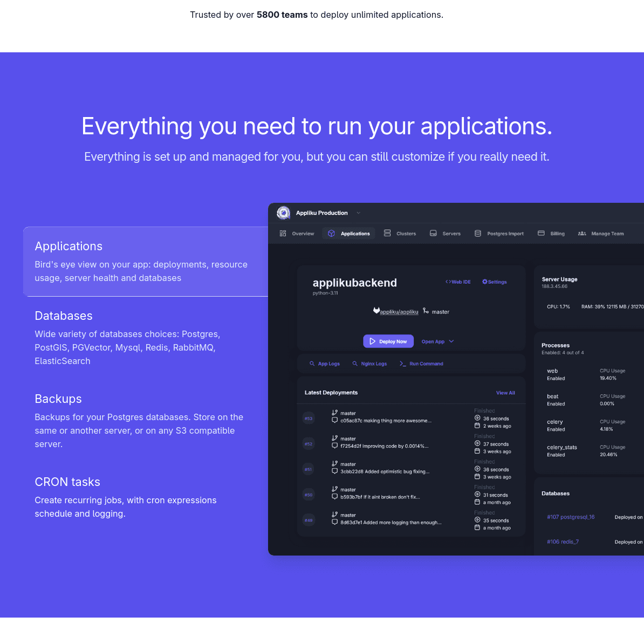This screenshot has height=644, width=644.
Task: Click the Deploy Now play icon
Action: coord(372,341)
